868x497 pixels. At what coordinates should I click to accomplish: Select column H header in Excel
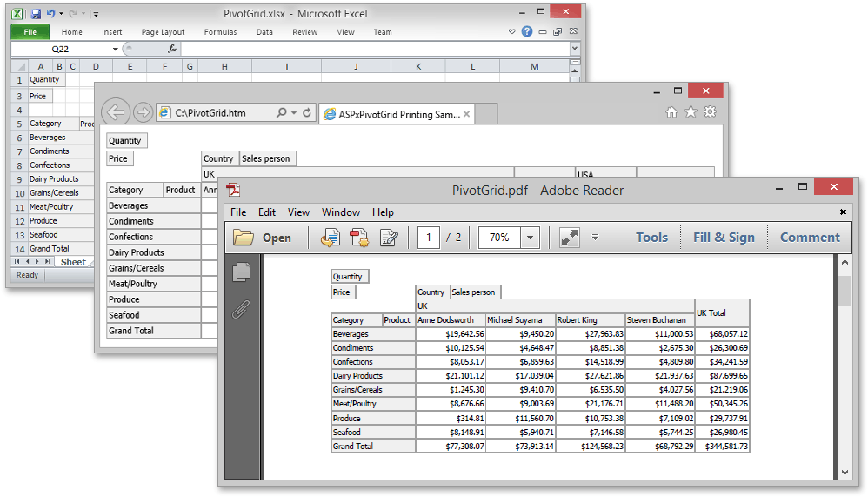[224, 66]
